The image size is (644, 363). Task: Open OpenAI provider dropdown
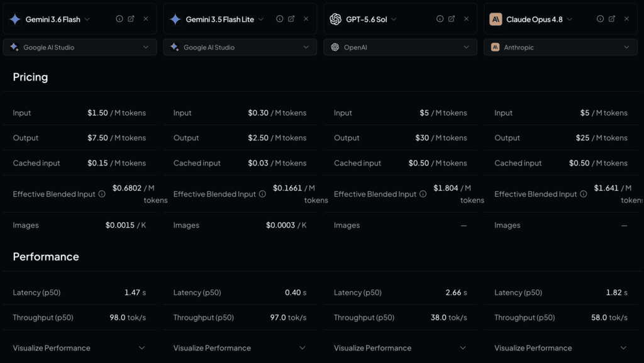[401, 47]
